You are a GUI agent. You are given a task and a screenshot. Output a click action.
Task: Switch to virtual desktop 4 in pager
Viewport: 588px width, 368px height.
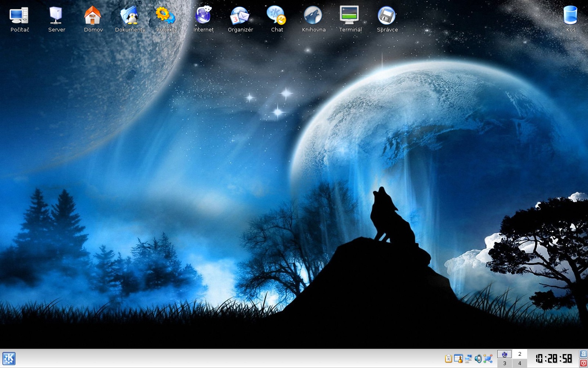(x=519, y=363)
